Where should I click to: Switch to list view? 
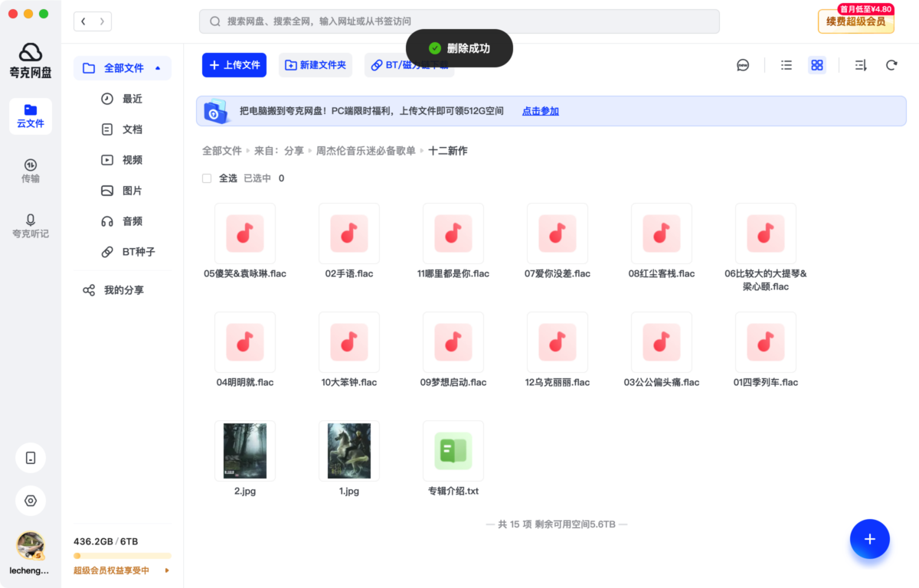[787, 65]
